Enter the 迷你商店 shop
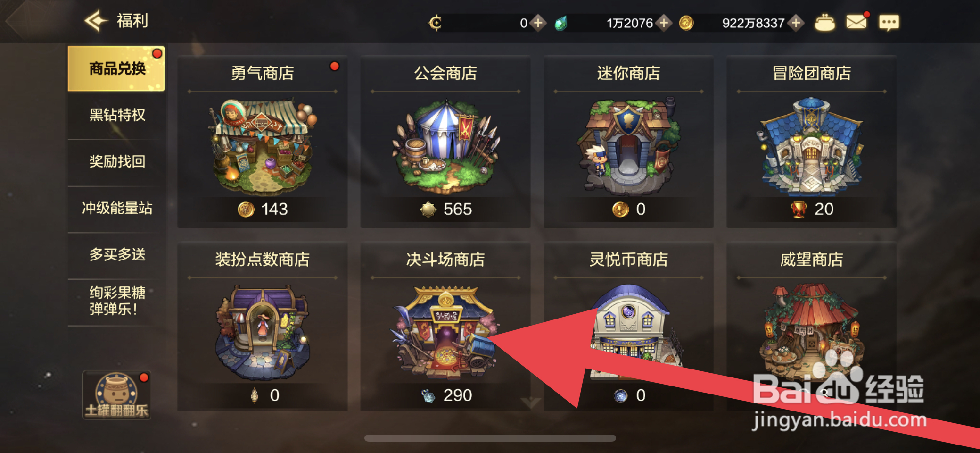980x453 pixels. [628, 142]
